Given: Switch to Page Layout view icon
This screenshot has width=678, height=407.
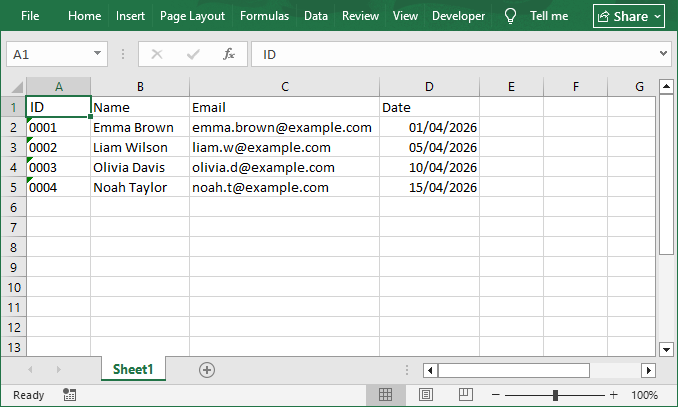Looking at the screenshot, I should (425, 394).
